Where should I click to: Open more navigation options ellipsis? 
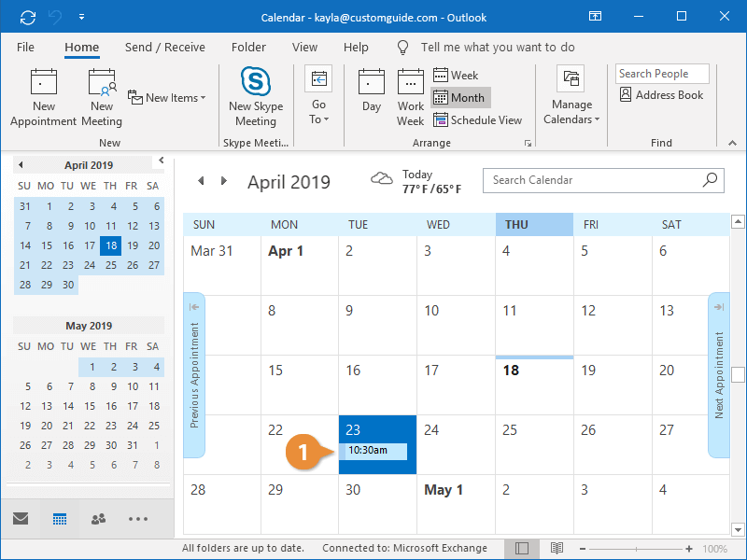click(x=138, y=519)
